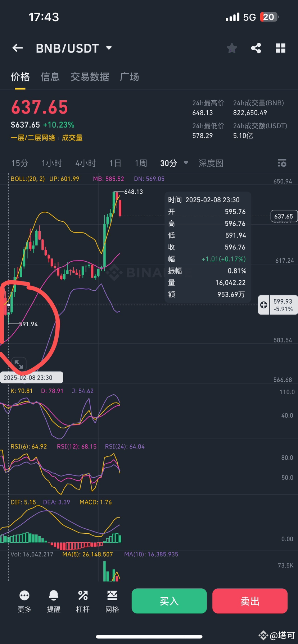Open the 一层/二层网络 tag link

tap(33, 138)
